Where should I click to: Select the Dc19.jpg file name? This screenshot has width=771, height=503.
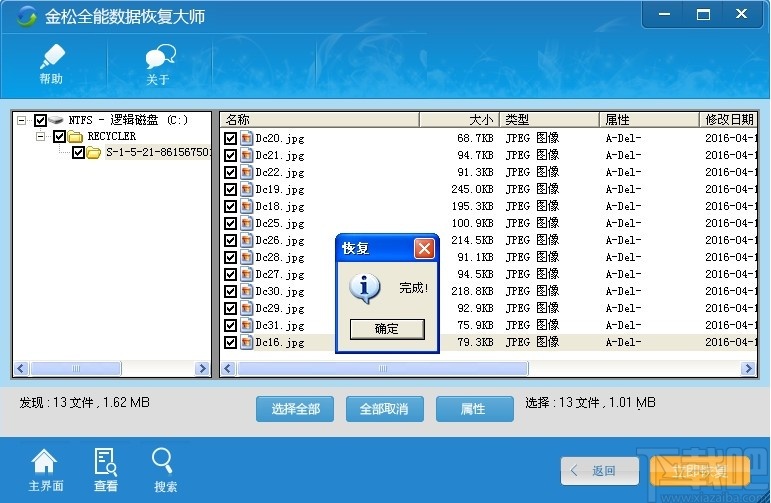point(280,190)
